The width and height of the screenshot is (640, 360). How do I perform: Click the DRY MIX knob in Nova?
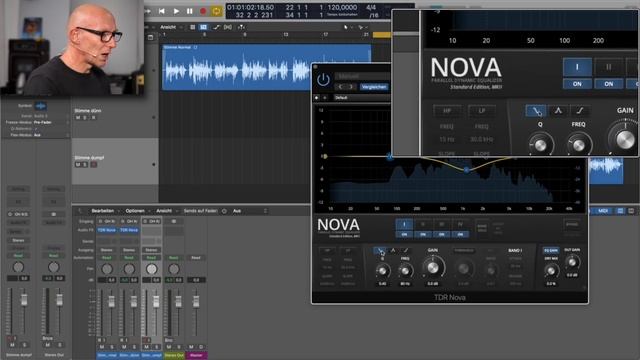click(x=551, y=271)
